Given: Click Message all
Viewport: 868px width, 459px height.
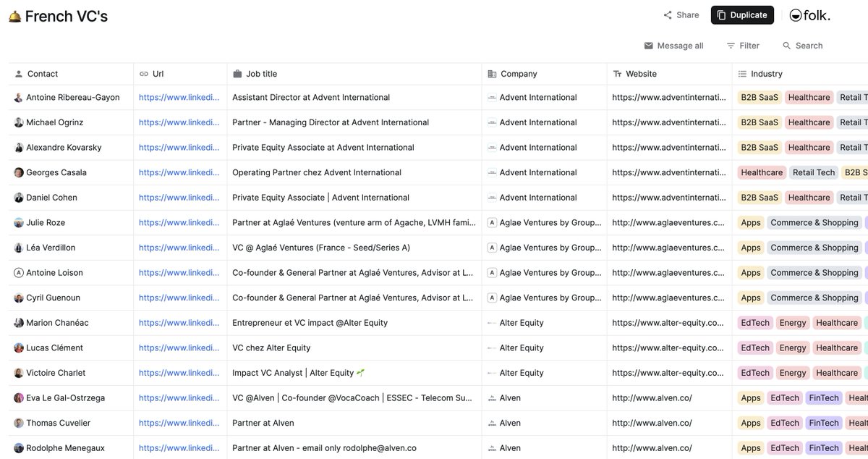Looking at the screenshot, I should tap(673, 46).
